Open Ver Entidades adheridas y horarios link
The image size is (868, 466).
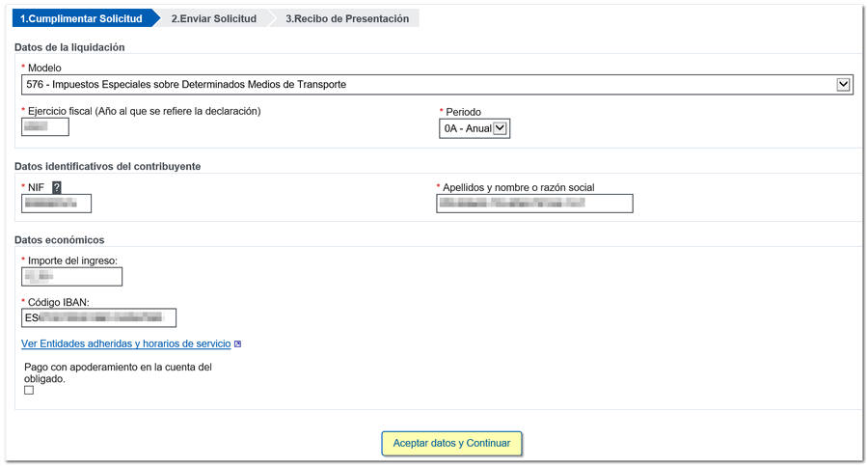(125, 343)
